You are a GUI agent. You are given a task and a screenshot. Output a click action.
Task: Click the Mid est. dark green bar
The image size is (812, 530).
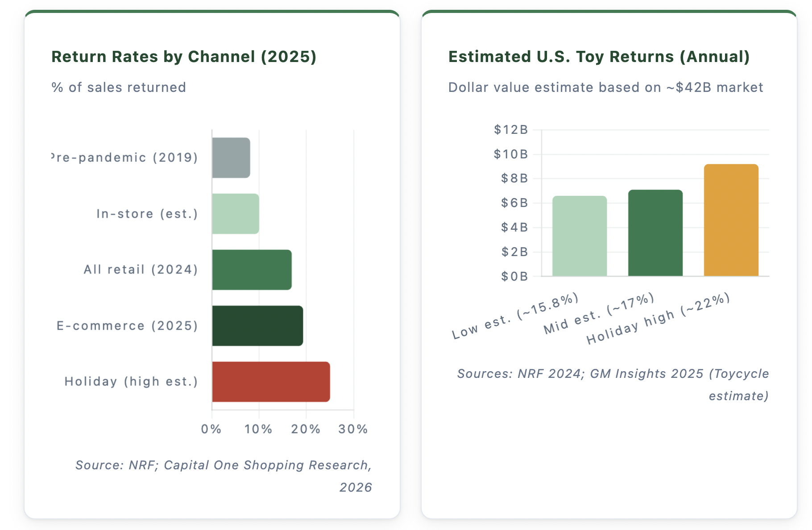click(655, 233)
